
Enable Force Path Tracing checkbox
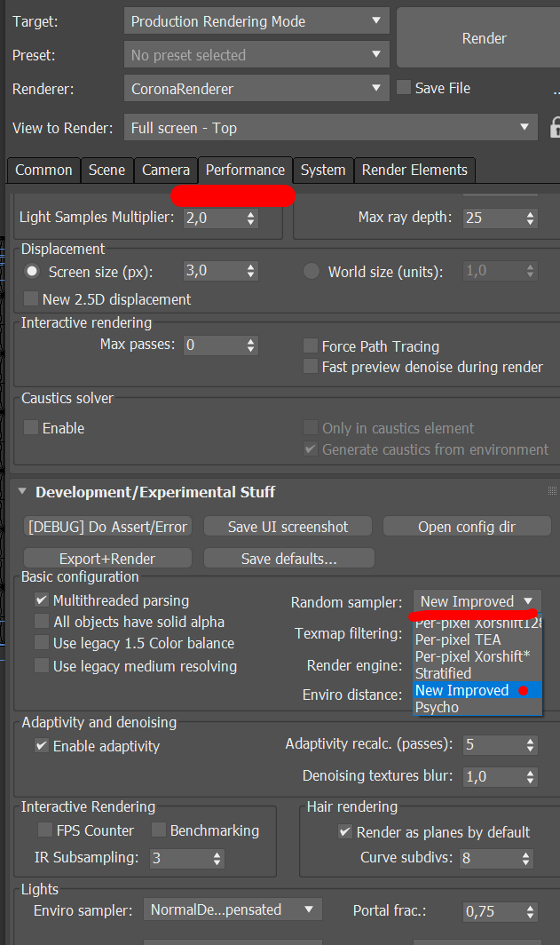311,345
